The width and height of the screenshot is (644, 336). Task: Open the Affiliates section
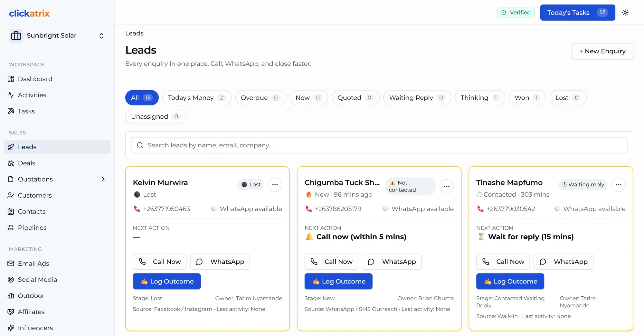[x=57, y=312]
